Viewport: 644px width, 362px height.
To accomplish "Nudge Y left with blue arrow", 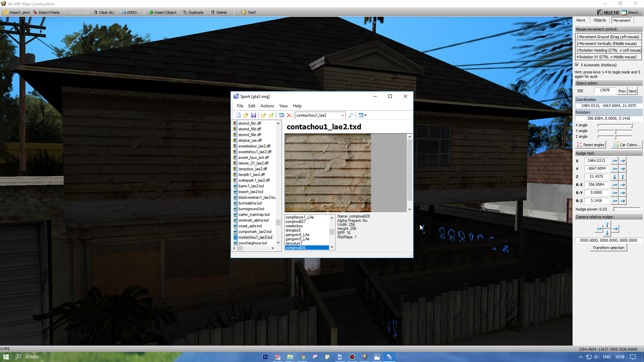I will 615,169.
